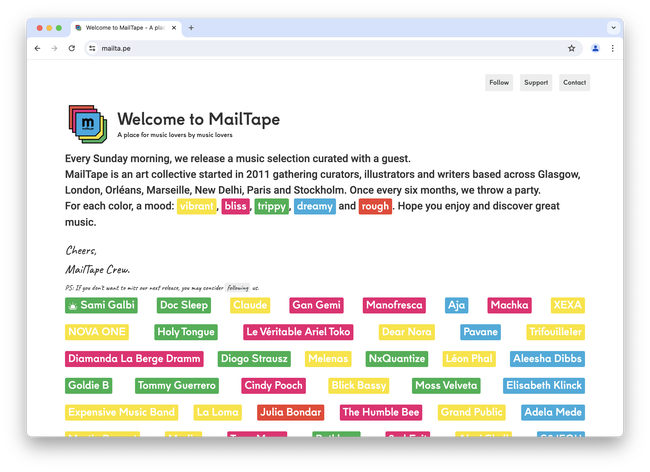
Task: Click the 'following' link in the PS note
Action: tap(238, 288)
